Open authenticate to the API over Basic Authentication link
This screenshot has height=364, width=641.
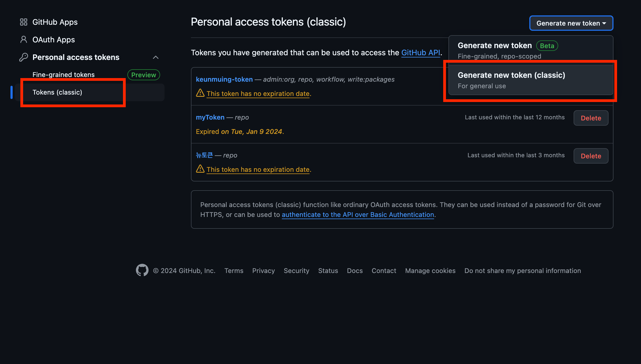[358, 214]
